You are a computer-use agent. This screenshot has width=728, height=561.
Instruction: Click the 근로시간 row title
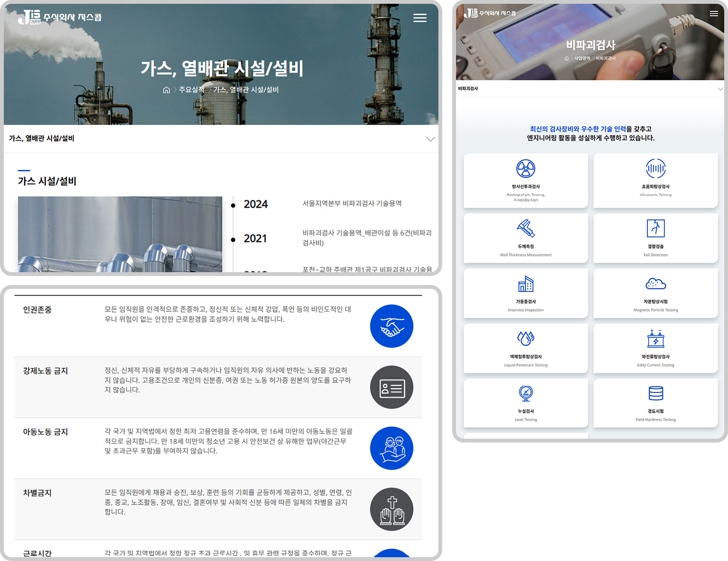click(x=38, y=553)
